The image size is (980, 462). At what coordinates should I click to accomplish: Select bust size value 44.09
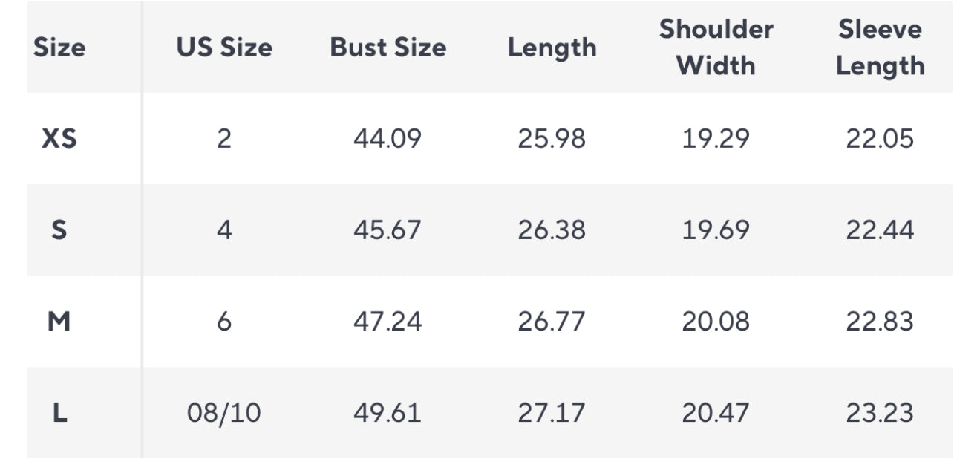coord(388,139)
